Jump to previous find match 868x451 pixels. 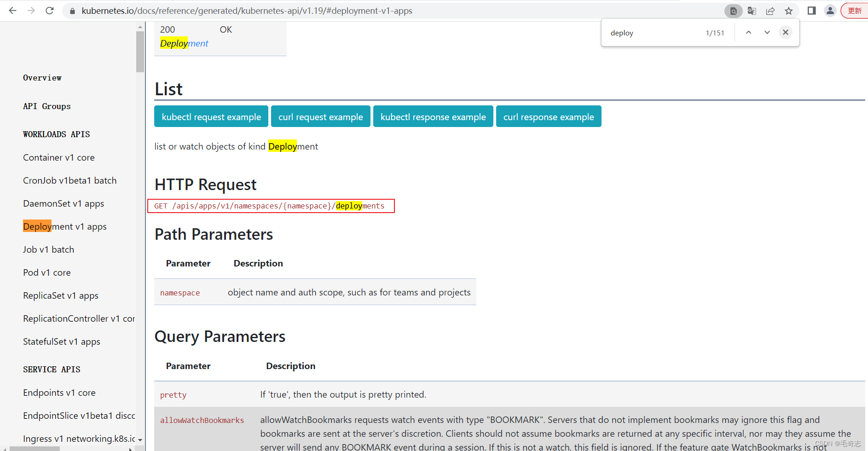point(749,32)
